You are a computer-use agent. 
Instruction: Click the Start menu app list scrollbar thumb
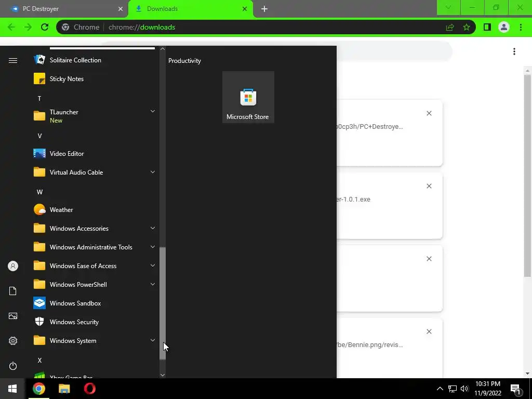pos(163,303)
